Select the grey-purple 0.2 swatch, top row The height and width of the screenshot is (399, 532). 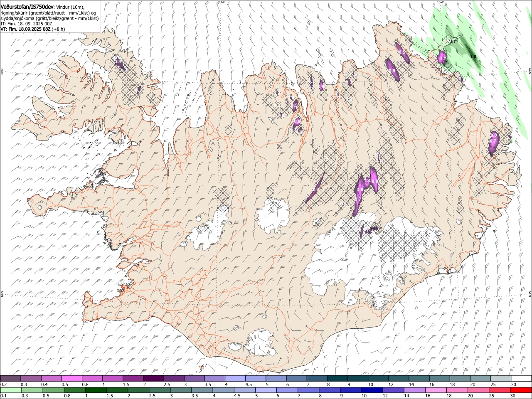11,379
